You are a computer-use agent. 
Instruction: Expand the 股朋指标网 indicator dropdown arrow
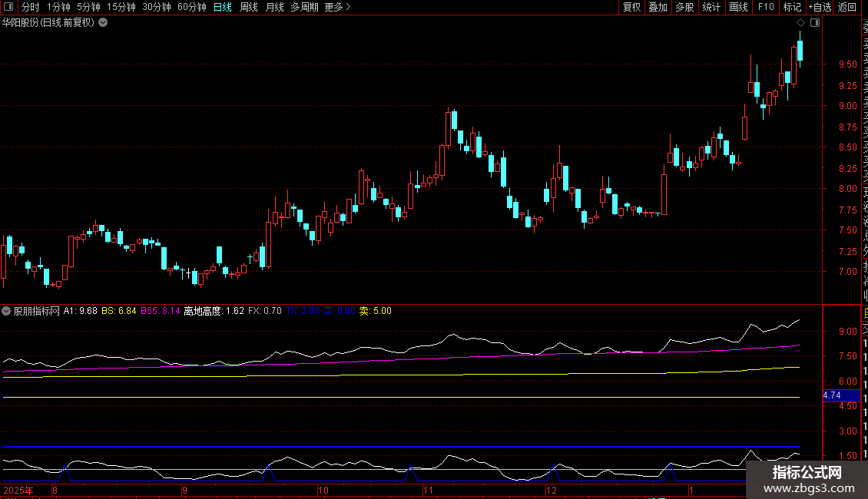tap(7, 311)
